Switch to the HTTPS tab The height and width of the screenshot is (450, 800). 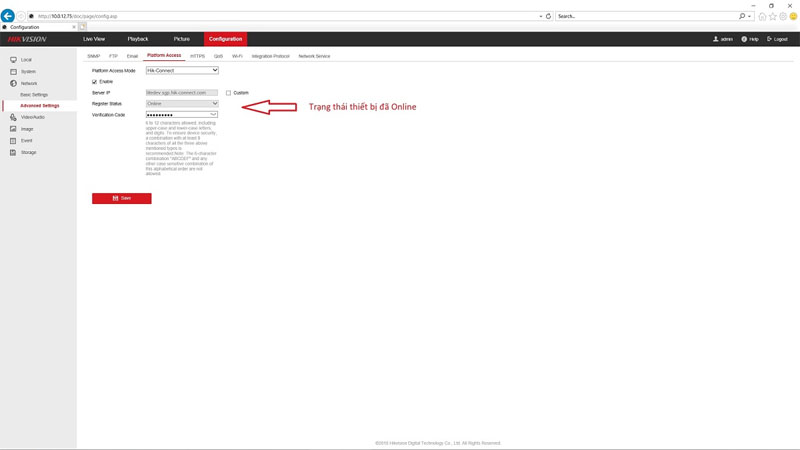tap(197, 56)
